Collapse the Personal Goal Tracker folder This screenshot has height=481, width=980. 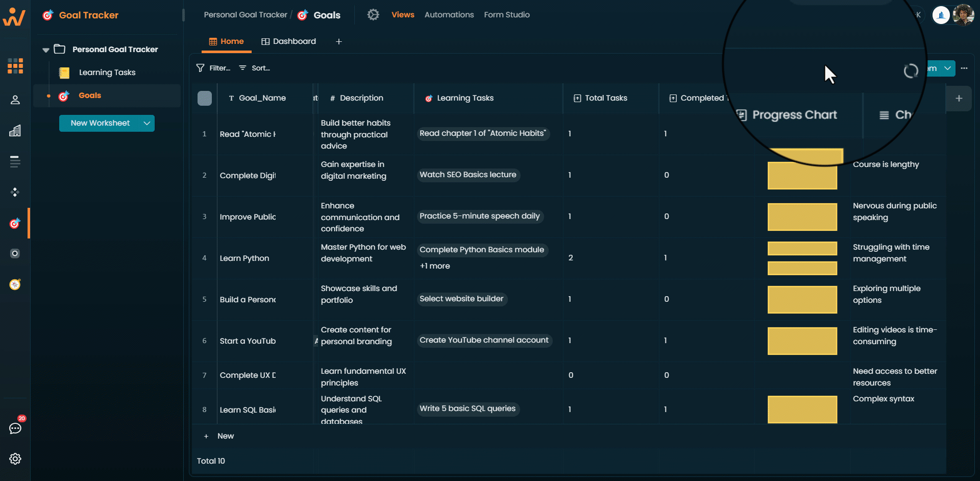coord(46,50)
